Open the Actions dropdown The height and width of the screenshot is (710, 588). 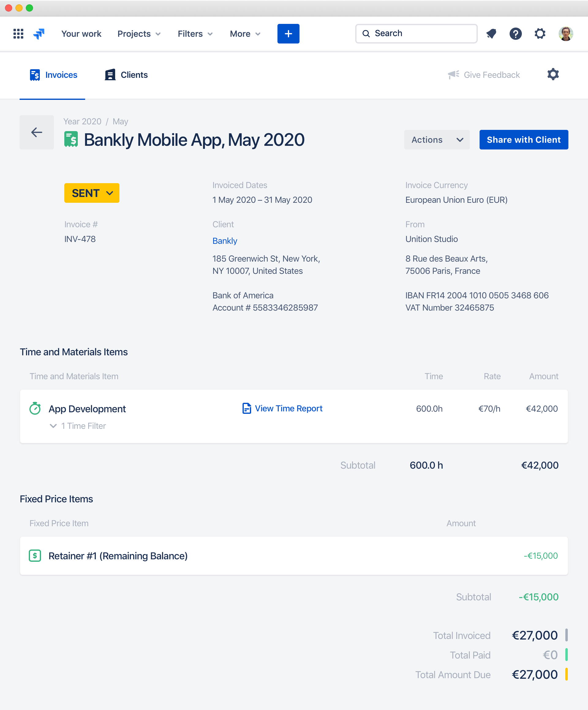(437, 140)
